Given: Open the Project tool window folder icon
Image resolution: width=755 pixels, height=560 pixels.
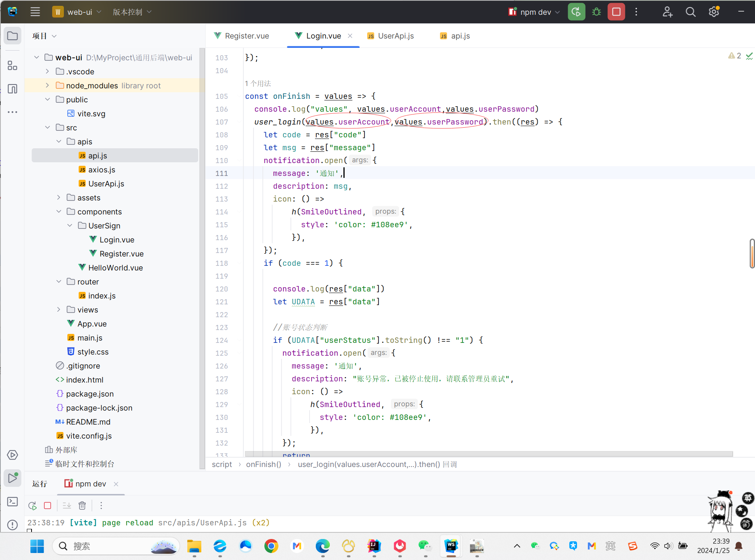Looking at the screenshot, I should coord(12,36).
